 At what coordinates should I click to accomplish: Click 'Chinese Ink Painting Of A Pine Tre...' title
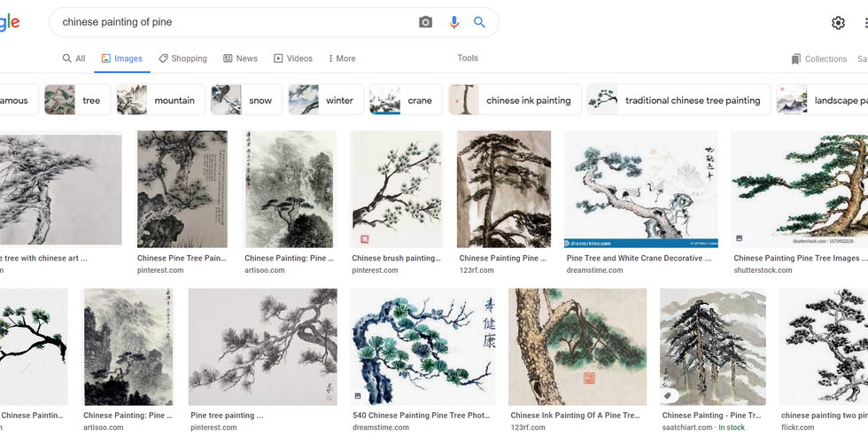[575, 416]
